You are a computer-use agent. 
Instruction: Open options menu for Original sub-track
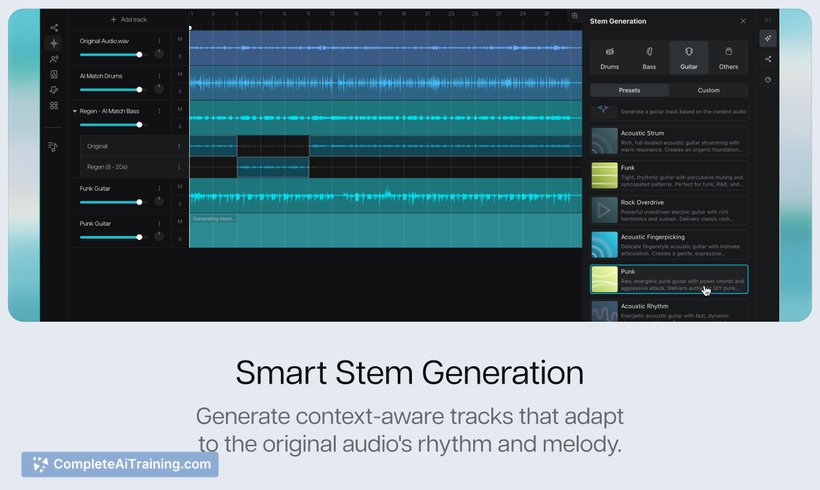pyautogui.click(x=179, y=146)
